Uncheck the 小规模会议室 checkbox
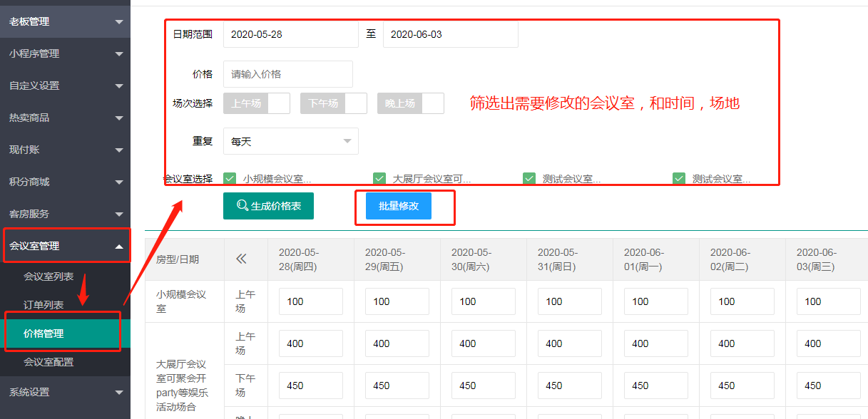This screenshot has width=868, height=419. [230, 179]
